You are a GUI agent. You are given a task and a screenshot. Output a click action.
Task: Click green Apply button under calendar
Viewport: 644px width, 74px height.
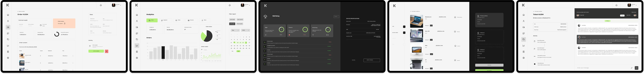239,51
